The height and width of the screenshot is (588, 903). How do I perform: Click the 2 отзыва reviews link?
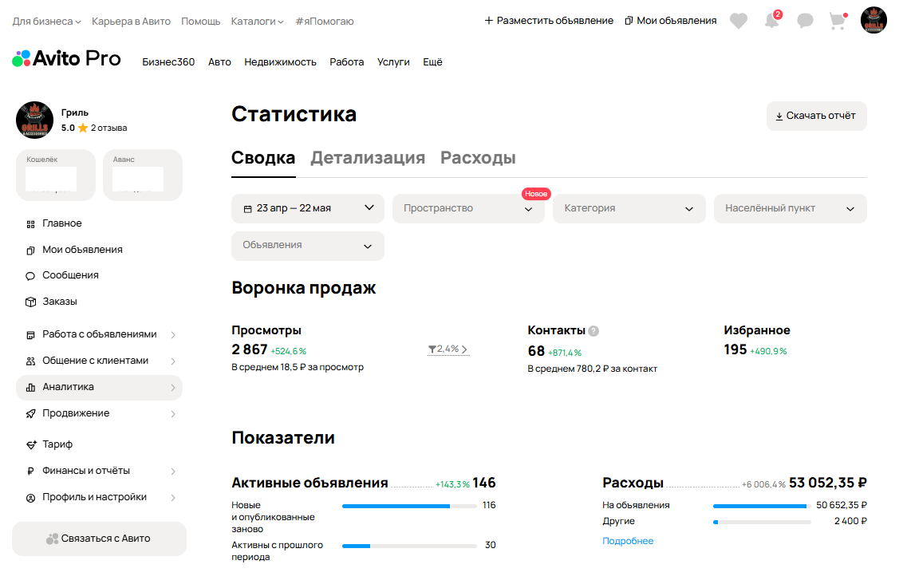(108, 128)
